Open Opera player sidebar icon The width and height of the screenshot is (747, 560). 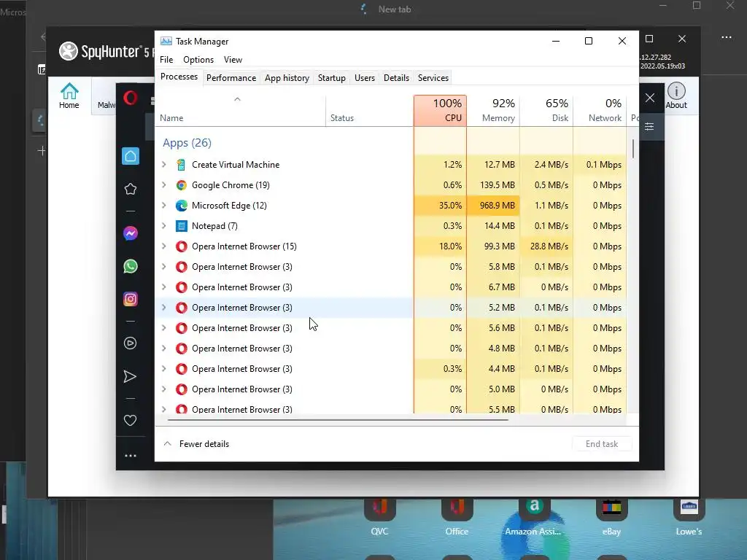[130, 343]
